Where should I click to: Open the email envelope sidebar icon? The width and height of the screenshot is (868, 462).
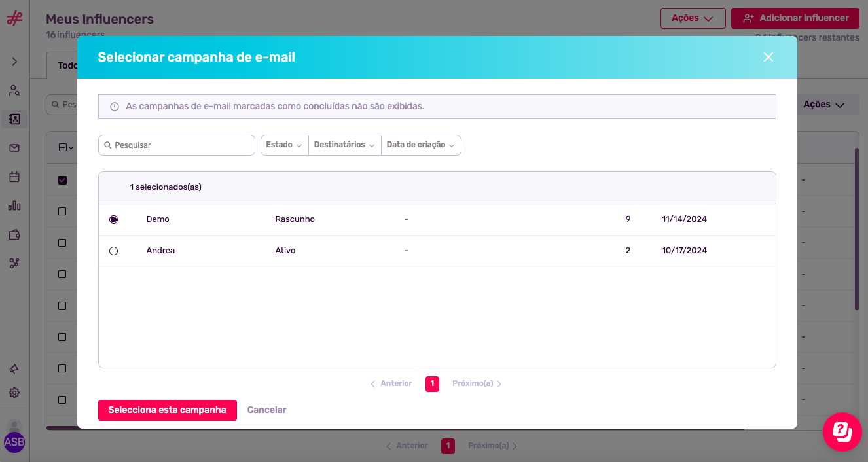[x=14, y=148]
